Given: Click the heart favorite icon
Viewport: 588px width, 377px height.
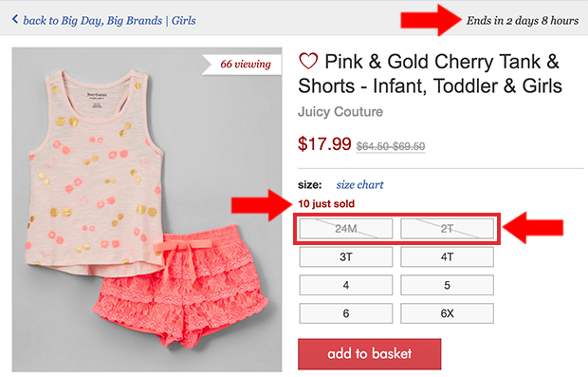Looking at the screenshot, I should (x=308, y=61).
